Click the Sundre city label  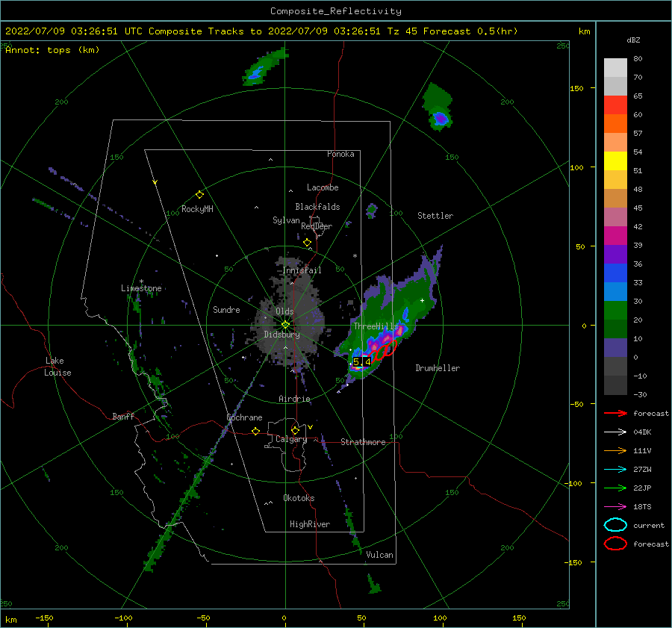tap(227, 309)
